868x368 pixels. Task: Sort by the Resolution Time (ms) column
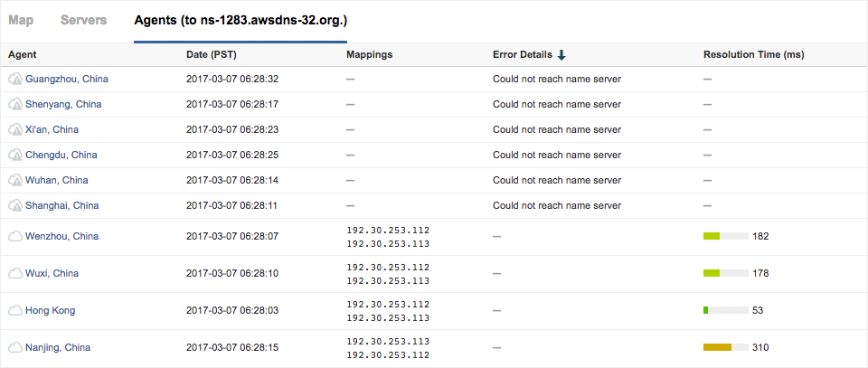(x=753, y=55)
